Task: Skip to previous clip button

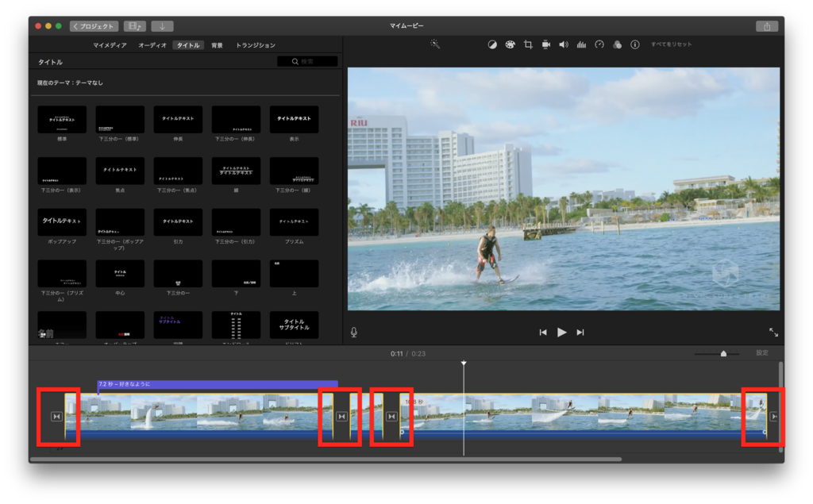Action: click(543, 333)
